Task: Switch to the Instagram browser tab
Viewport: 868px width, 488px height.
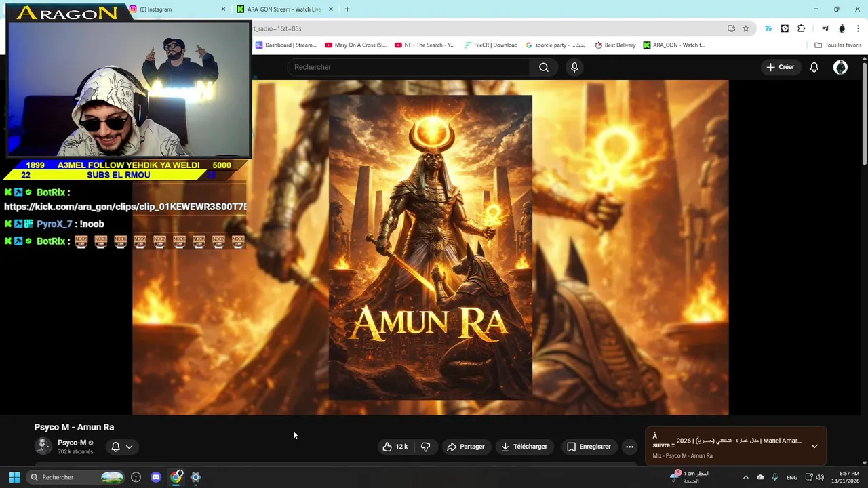Action: (x=178, y=9)
